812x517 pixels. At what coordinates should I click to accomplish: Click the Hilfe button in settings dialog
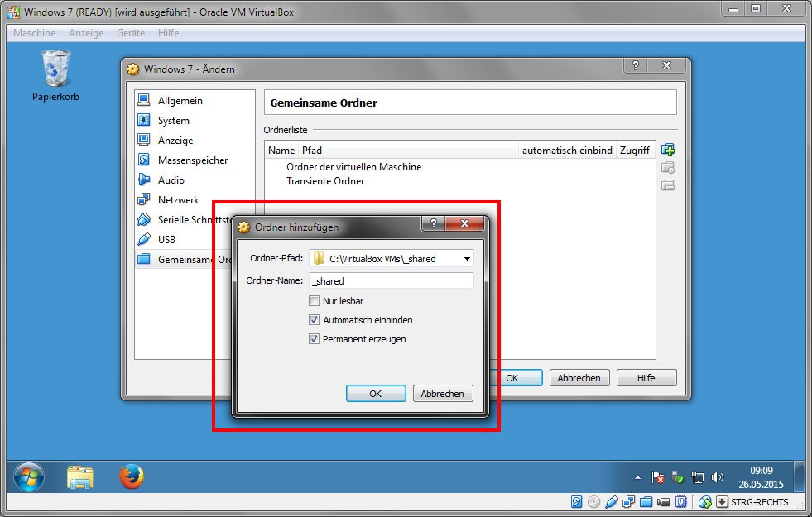pos(646,378)
